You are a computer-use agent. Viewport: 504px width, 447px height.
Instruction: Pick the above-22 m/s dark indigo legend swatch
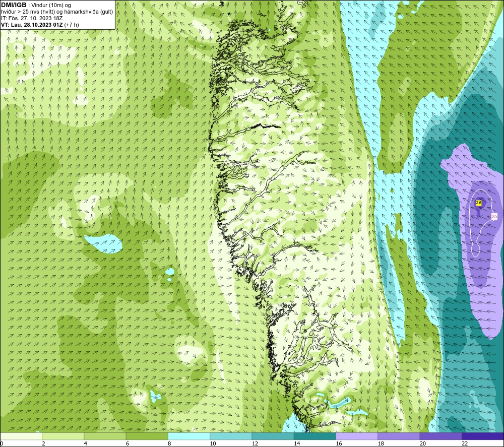(x=483, y=436)
